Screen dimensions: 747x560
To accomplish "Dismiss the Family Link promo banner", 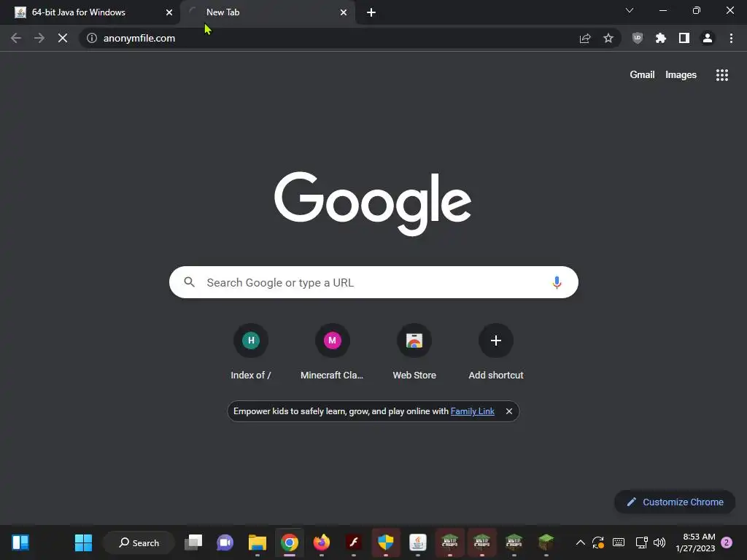I will click(508, 411).
